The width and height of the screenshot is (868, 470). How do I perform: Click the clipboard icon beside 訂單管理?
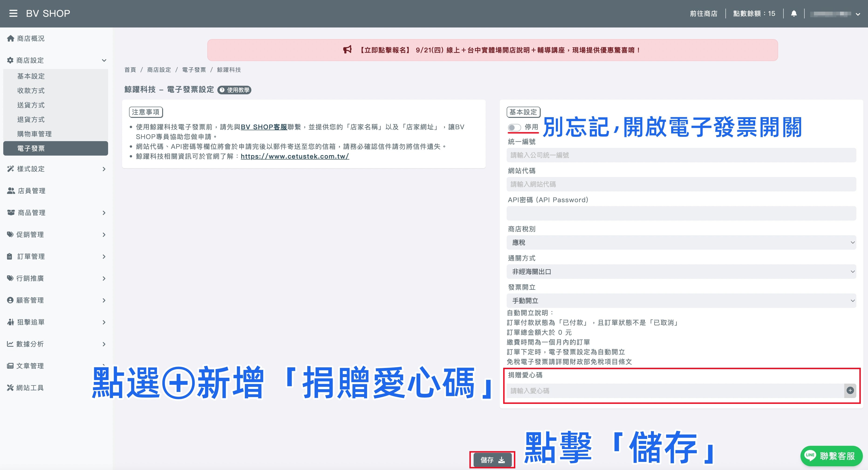[x=10, y=256]
